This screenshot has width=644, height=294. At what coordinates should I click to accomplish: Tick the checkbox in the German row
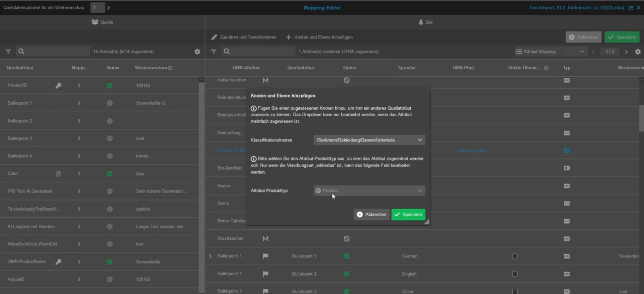pos(515,256)
